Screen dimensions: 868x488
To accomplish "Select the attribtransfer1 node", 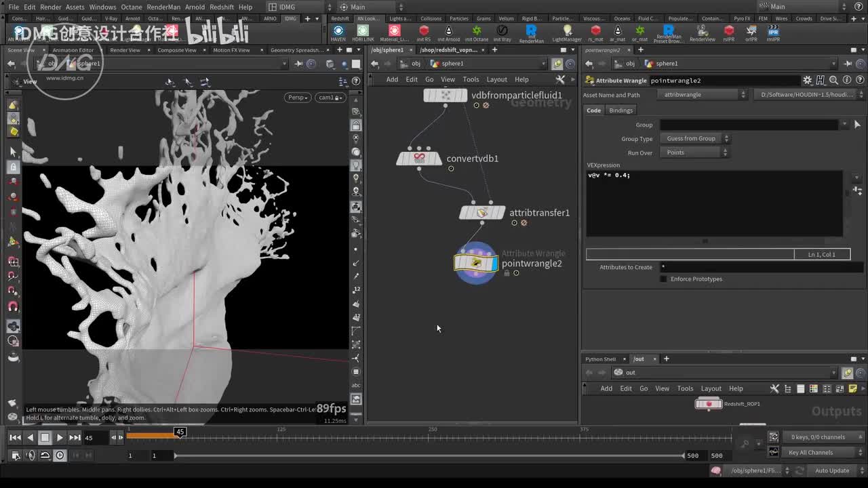I will 482,213.
